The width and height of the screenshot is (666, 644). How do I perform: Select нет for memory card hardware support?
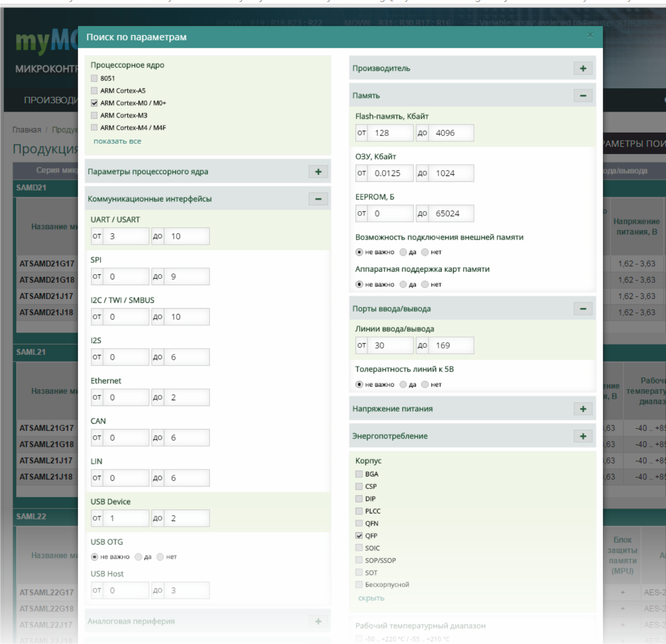click(x=425, y=284)
